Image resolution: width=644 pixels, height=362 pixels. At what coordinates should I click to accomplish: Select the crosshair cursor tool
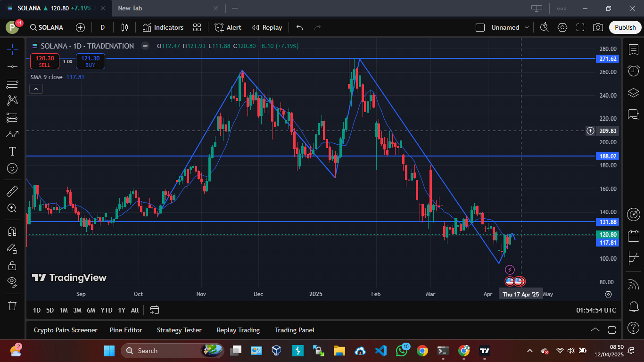[13, 49]
